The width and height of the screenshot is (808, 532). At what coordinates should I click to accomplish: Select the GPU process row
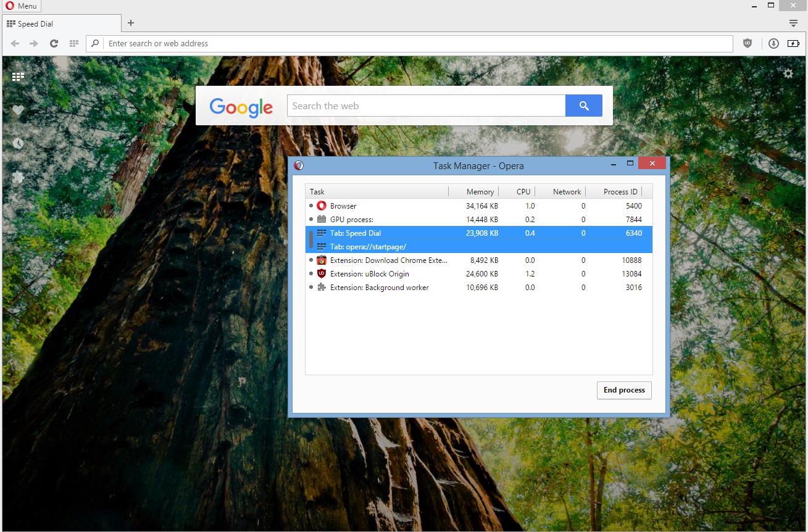(479, 220)
